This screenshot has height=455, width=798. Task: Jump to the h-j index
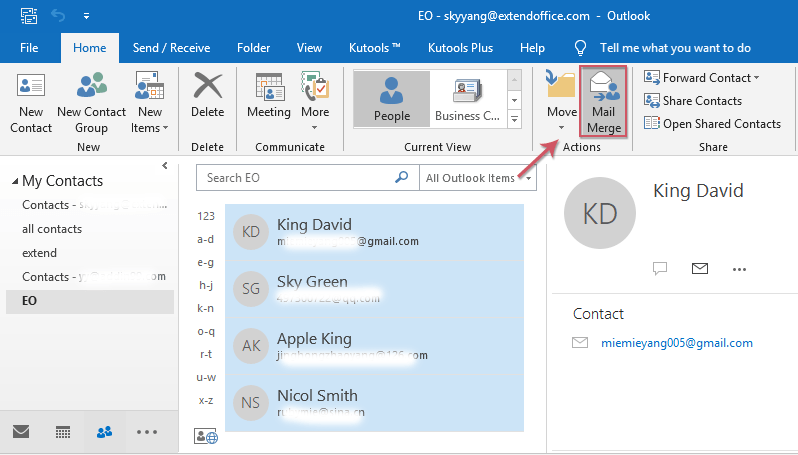click(206, 285)
